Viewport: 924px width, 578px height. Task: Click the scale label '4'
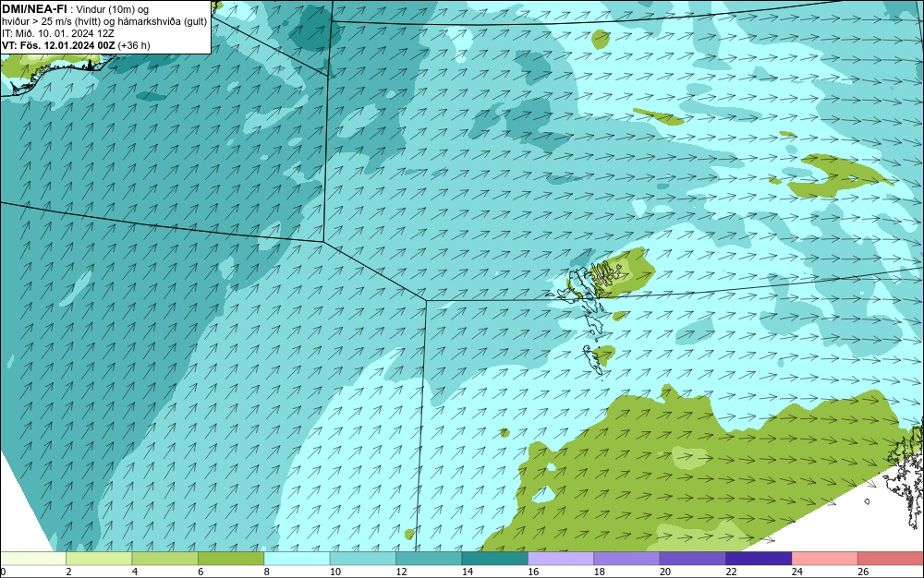point(135,572)
